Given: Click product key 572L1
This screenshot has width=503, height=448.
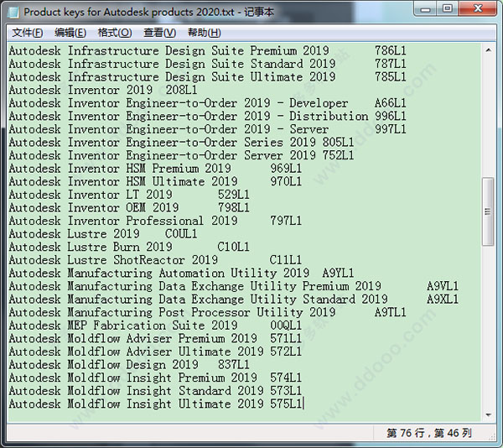Looking at the screenshot, I should [x=286, y=352].
